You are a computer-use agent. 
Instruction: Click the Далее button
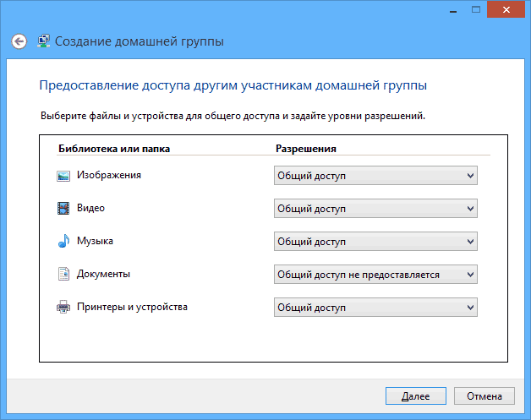coord(416,396)
